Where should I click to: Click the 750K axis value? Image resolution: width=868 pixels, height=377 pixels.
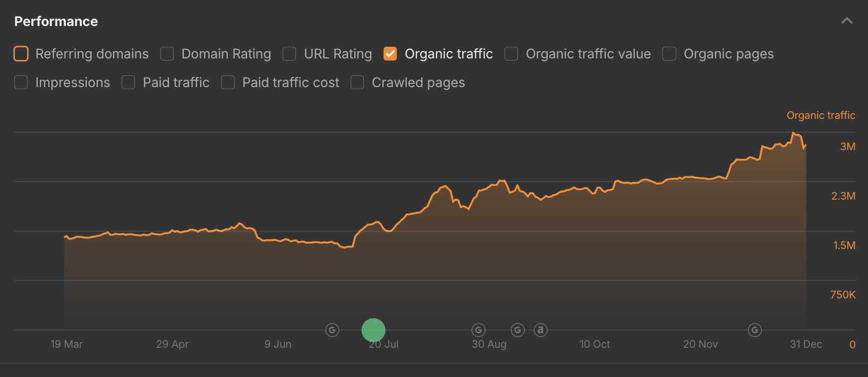(843, 295)
